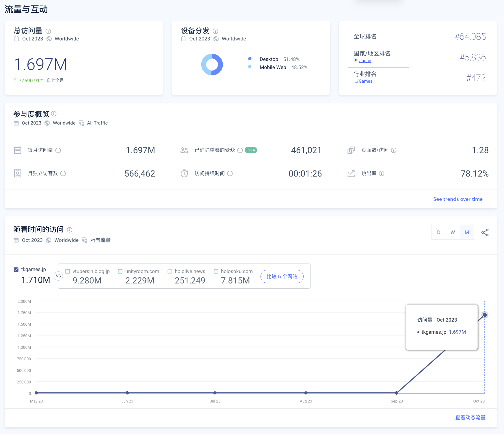The width and height of the screenshot is (504, 434).
Task: Click info icon next to 访问持续时间
Action: click(x=230, y=173)
